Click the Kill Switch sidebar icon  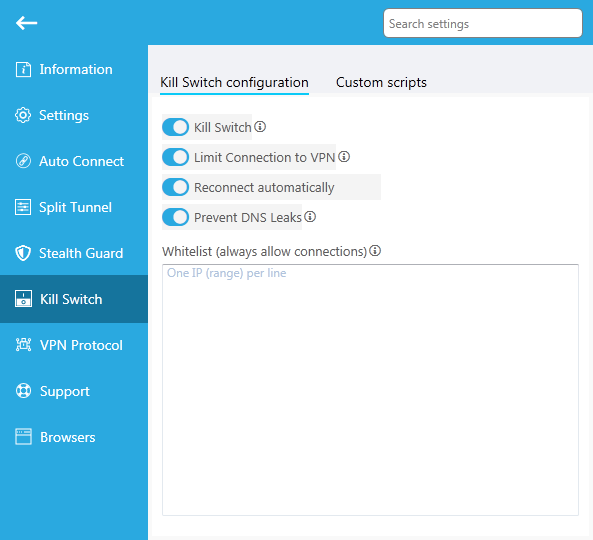(23, 299)
